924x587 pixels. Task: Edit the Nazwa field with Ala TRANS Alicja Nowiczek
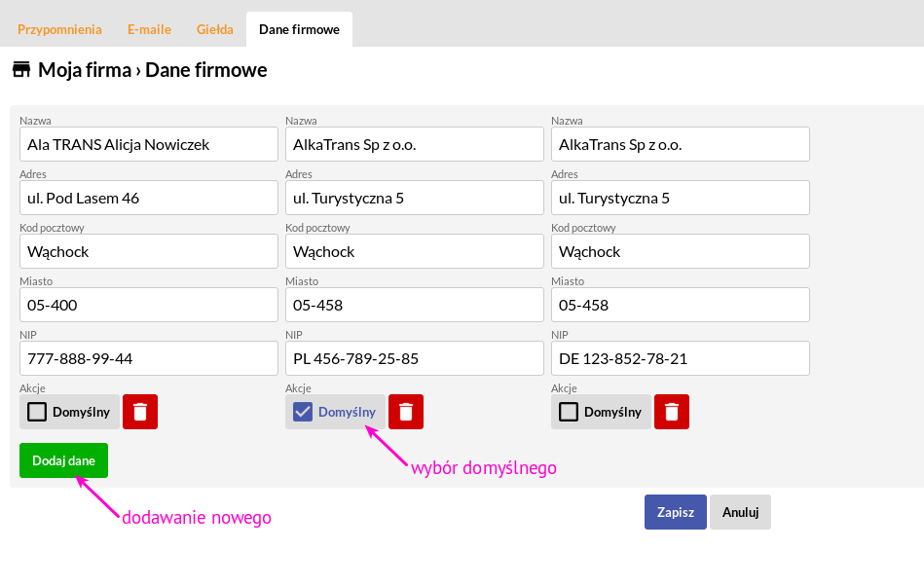click(x=149, y=144)
